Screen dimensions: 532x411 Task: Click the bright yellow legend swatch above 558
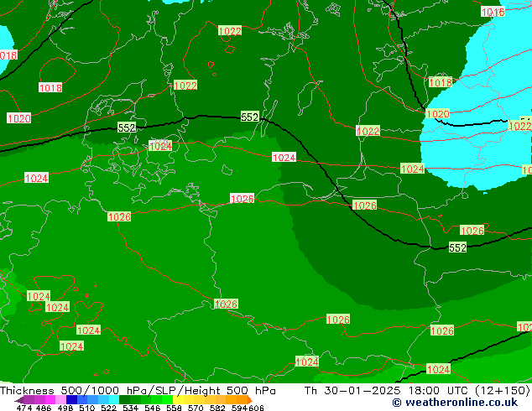[178, 400]
